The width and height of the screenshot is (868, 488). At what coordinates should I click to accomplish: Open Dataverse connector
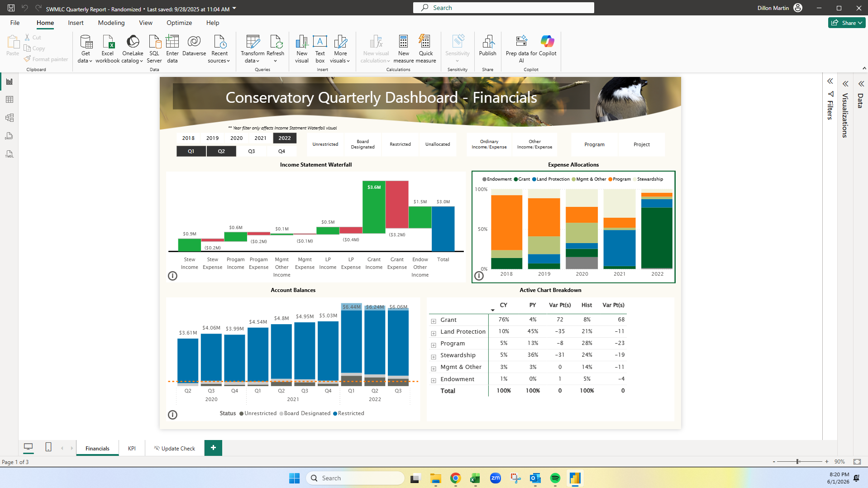click(194, 46)
